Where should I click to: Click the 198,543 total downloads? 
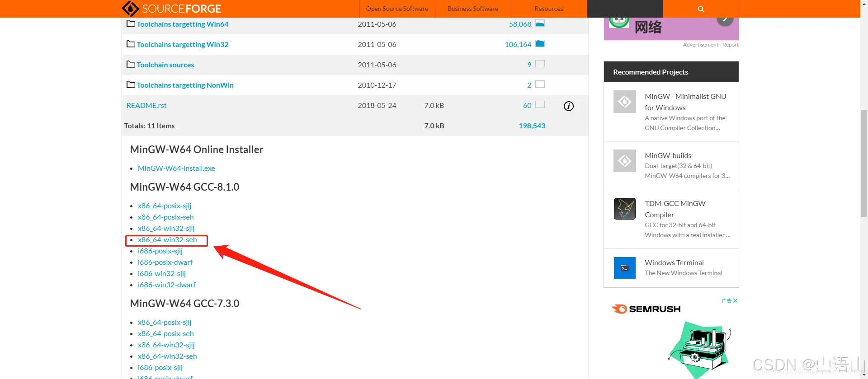point(532,126)
